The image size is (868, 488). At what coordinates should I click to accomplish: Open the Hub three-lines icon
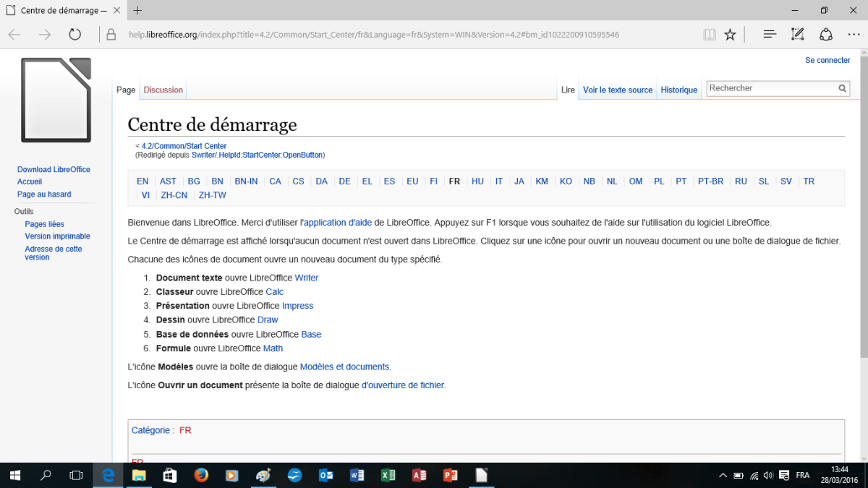pos(770,34)
